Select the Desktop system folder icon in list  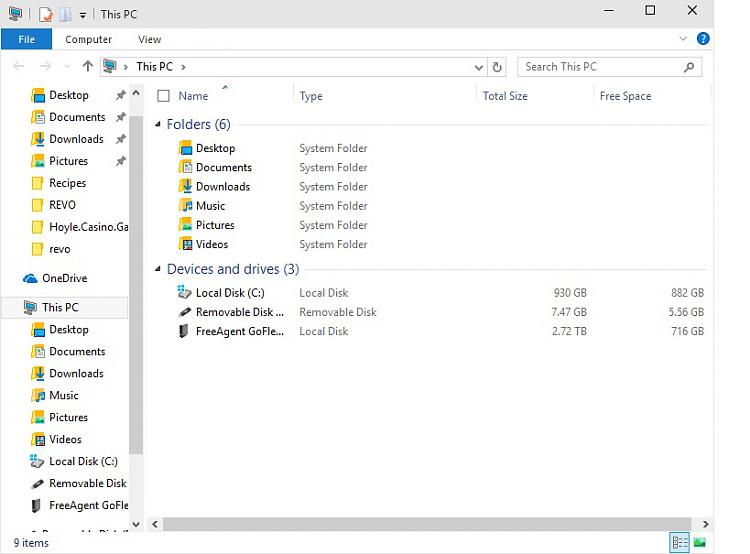[x=186, y=148]
